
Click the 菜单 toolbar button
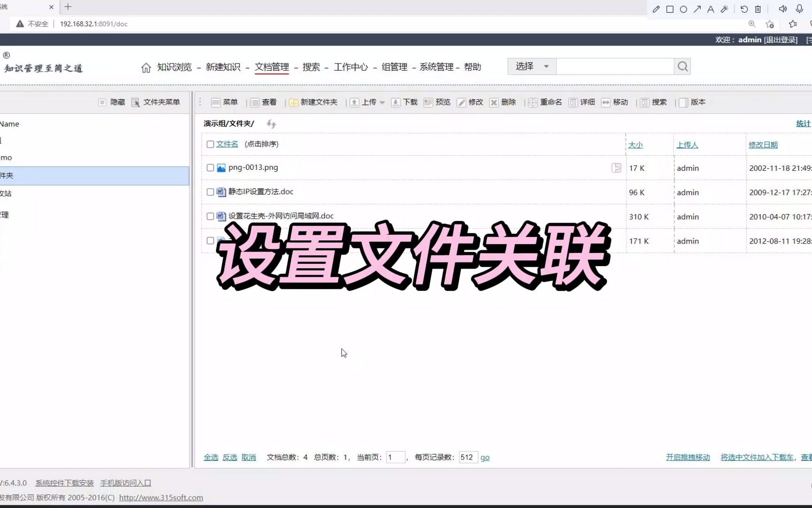[225, 102]
